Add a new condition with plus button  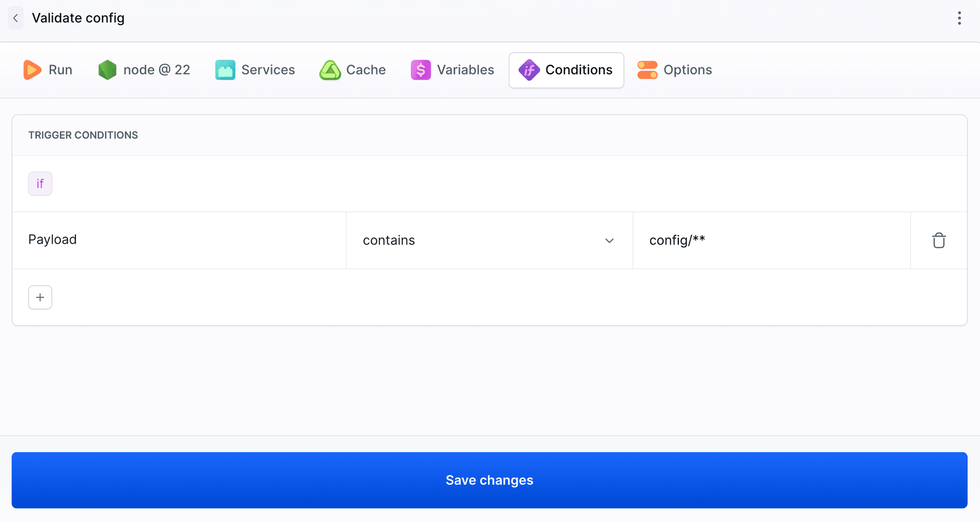40,297
